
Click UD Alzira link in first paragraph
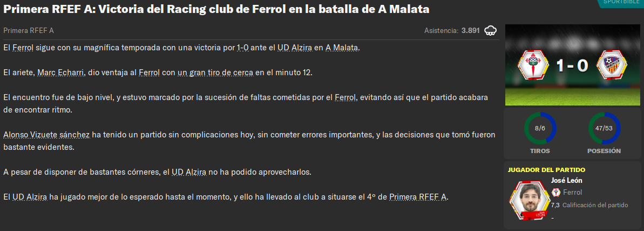295,48
